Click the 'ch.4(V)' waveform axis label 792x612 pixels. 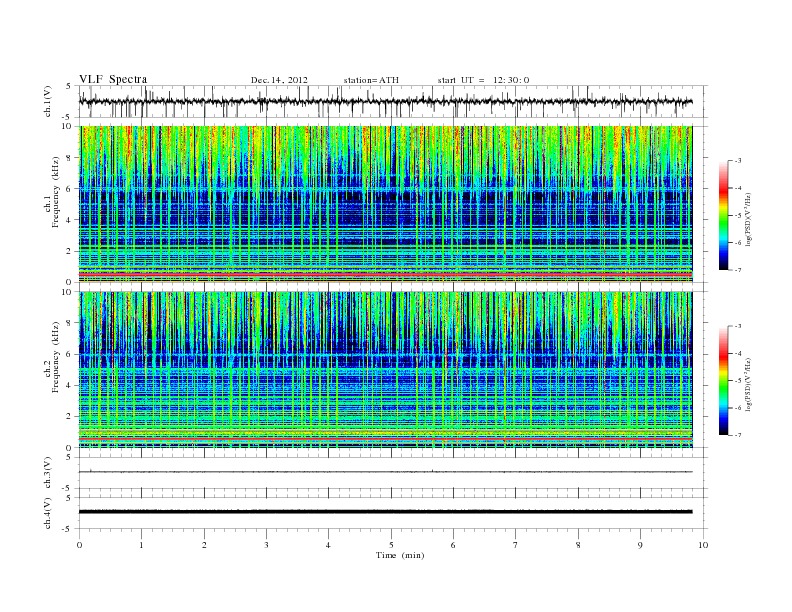[x=48, y=513]
